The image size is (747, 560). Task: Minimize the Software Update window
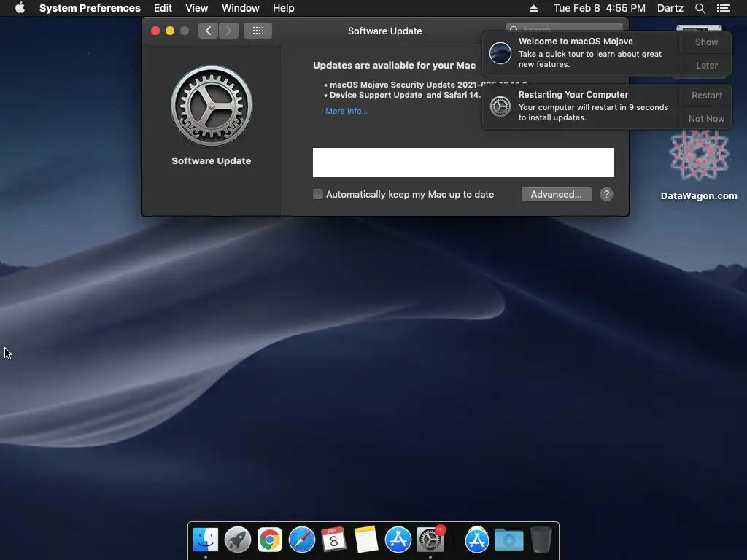[169, 31]
